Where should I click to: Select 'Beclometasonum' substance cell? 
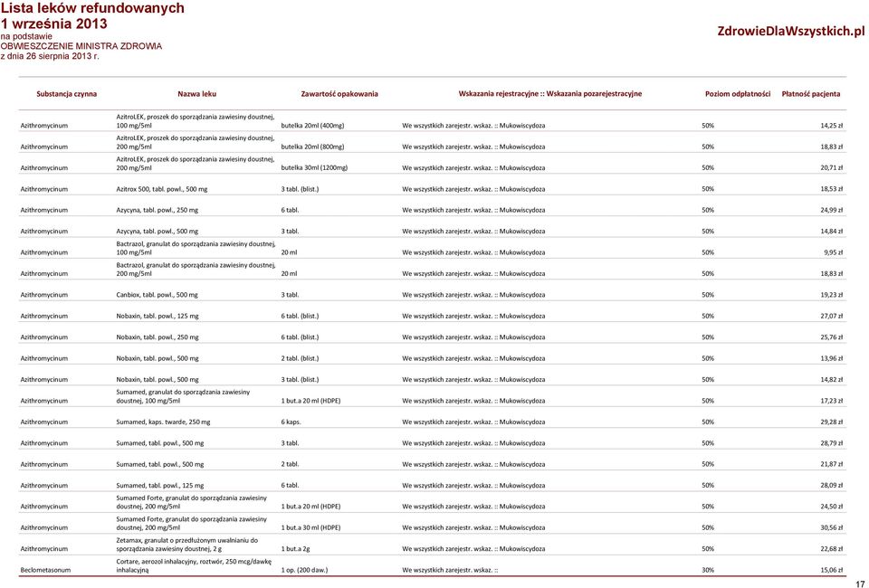coord(45,570)
